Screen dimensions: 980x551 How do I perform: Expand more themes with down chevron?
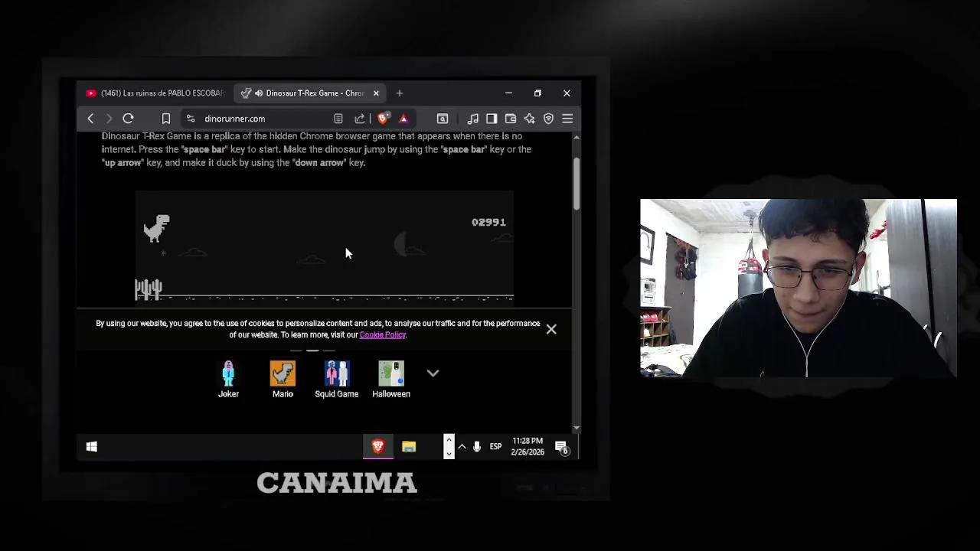coord(433,373)
